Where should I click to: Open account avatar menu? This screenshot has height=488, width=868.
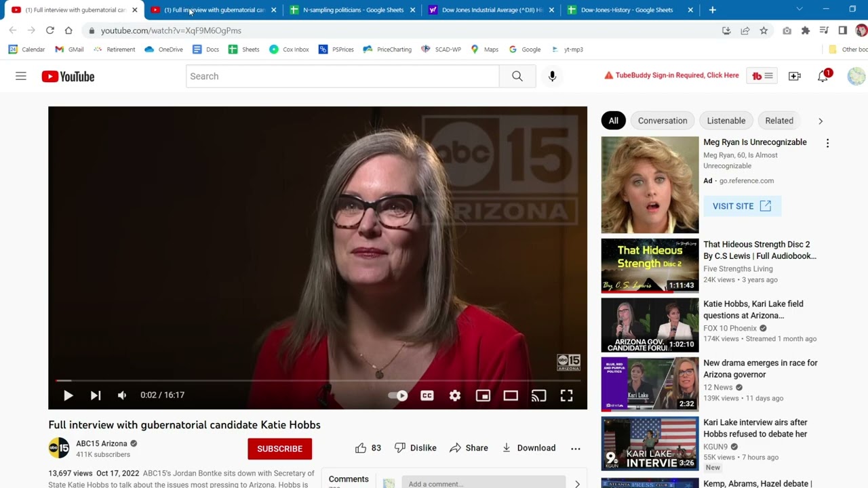pos(856,76)
